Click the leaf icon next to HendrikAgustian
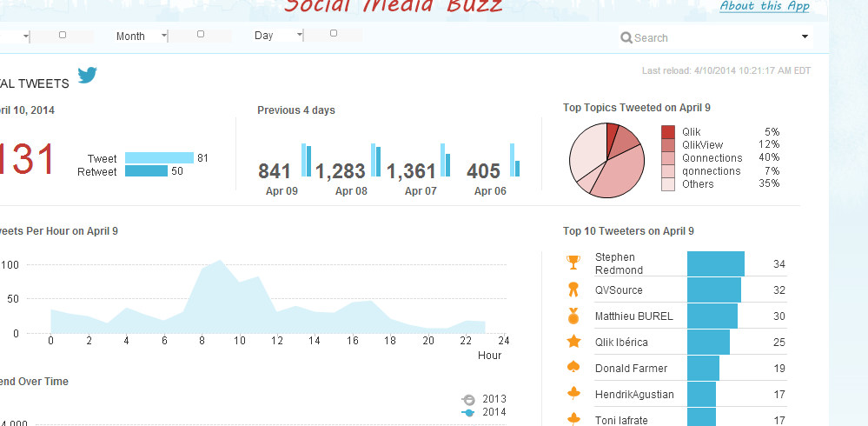The width and height of the screenshot is (868, 426). [573, 394]
